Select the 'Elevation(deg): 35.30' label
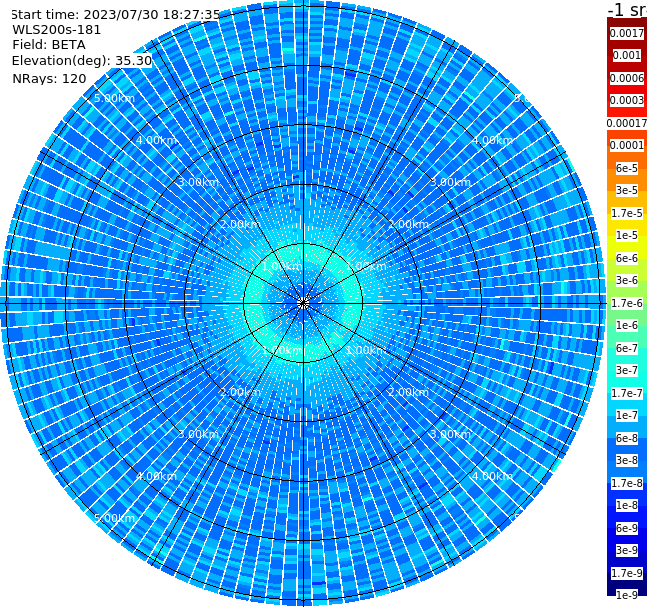647x607 pixels. (x=82, y=61)
